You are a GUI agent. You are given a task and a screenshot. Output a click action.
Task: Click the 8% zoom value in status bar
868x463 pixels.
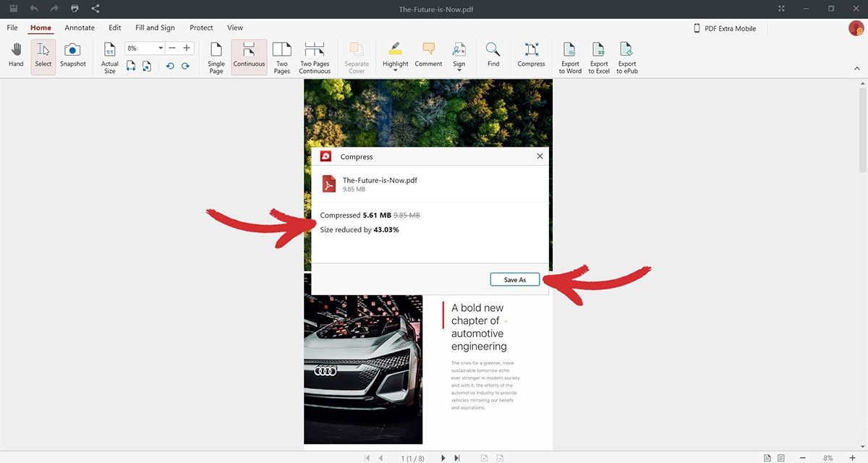click(x=827, y=458)
